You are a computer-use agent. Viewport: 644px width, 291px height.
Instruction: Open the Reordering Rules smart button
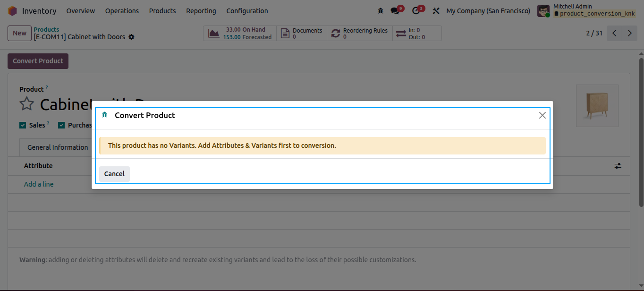[360, 34]
